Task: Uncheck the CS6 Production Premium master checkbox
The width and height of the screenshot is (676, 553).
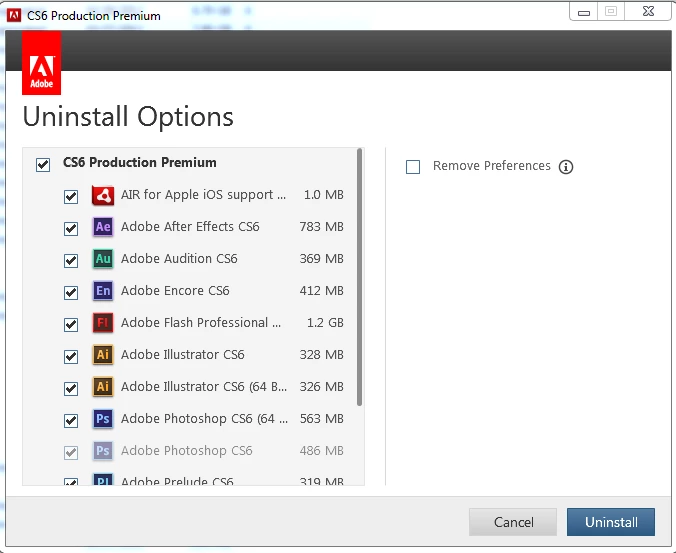Action: pos(43,164)
